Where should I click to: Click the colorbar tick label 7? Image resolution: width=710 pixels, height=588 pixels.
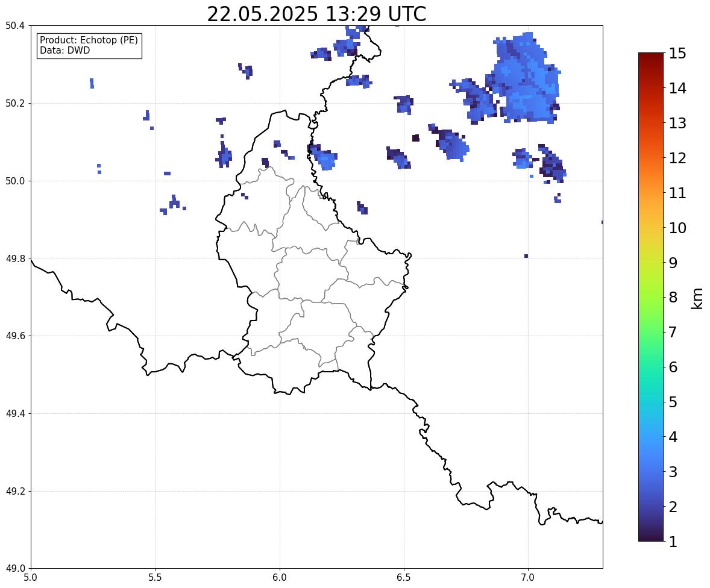(673, 332)
